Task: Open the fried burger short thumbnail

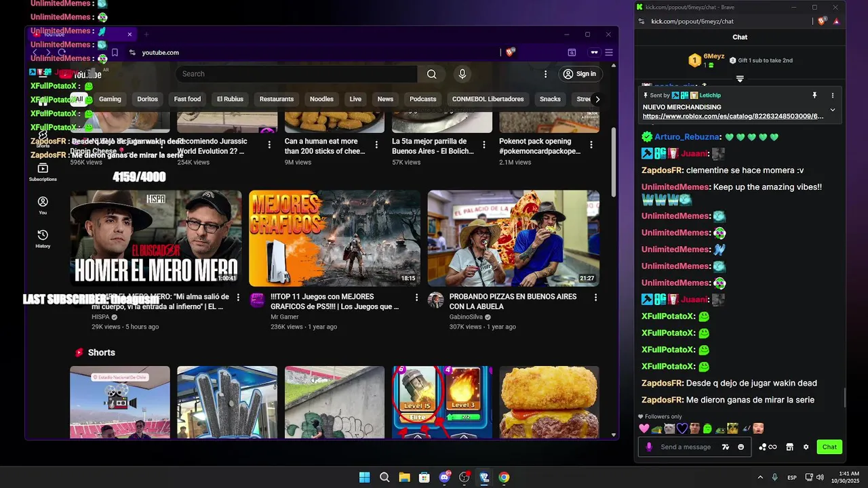Action: pyautogui.click(x=549, y=402)
